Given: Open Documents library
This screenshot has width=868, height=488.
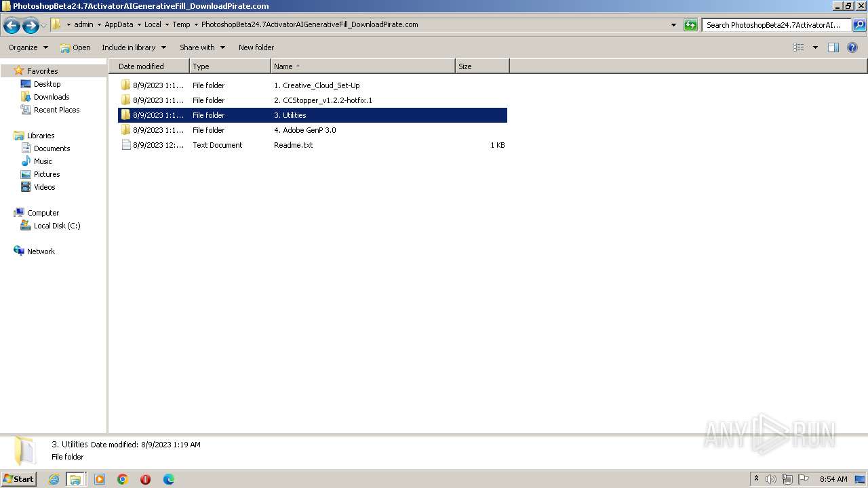Looking at the screenshot, I should click(52, 148).
